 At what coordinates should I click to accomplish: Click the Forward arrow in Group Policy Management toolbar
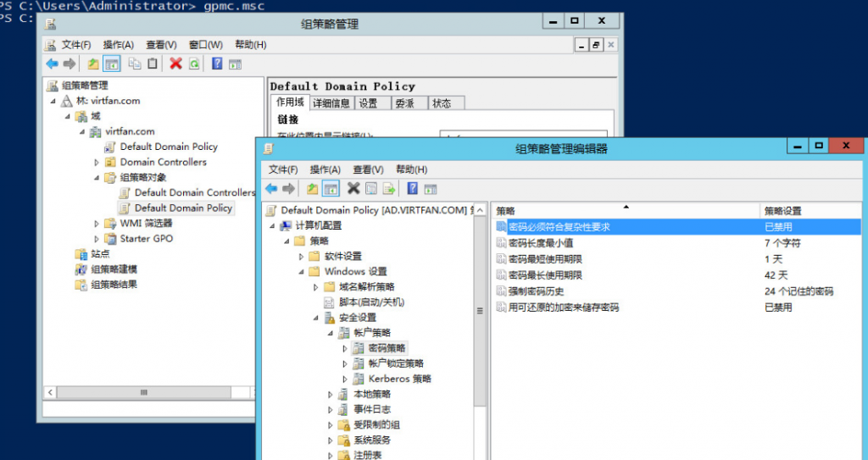click(x=70, y=64)
